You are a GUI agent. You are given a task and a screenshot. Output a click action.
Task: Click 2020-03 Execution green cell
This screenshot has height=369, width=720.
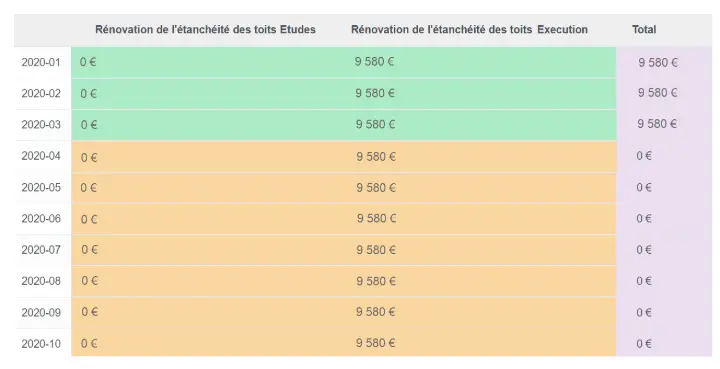[x=481, y=124]
